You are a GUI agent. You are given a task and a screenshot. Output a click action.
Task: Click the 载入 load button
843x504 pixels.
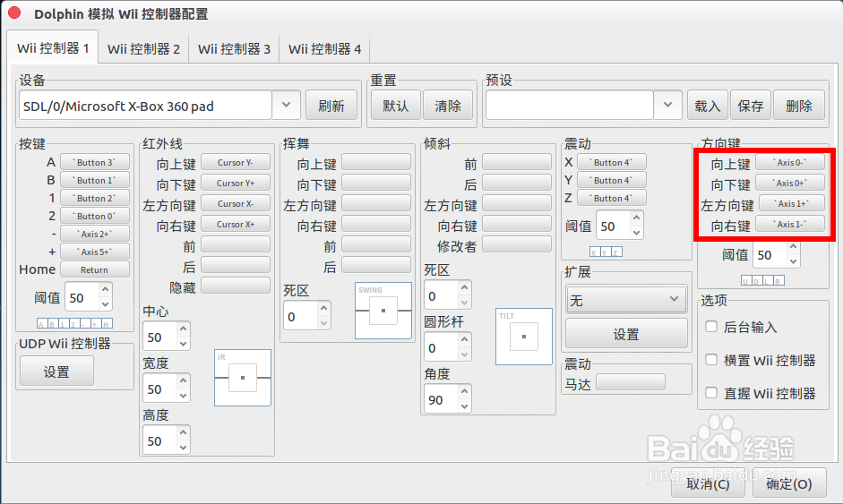708,106
